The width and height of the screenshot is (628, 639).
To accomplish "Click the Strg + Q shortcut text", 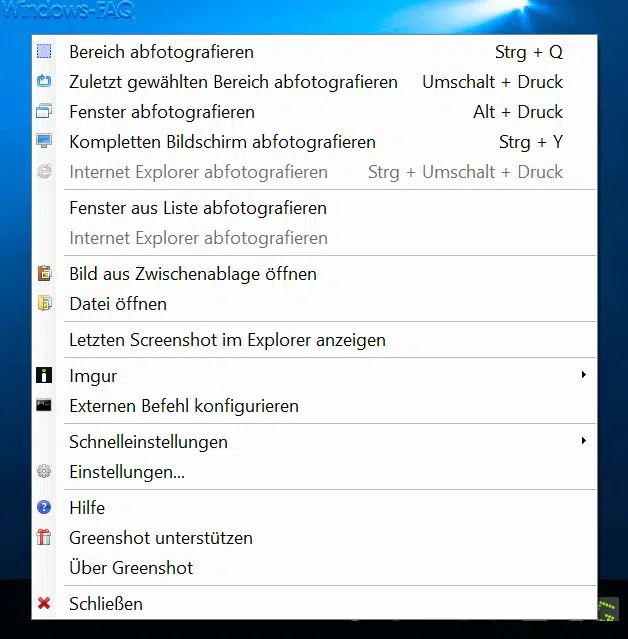I will 529,52.
